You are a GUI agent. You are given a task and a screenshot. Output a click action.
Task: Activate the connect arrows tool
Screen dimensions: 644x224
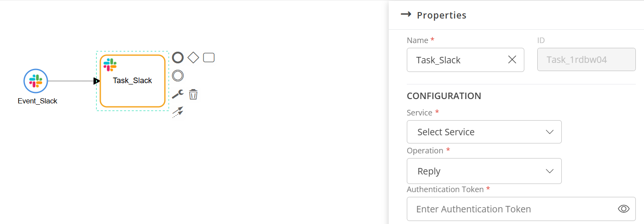click(x=178, y=112)
